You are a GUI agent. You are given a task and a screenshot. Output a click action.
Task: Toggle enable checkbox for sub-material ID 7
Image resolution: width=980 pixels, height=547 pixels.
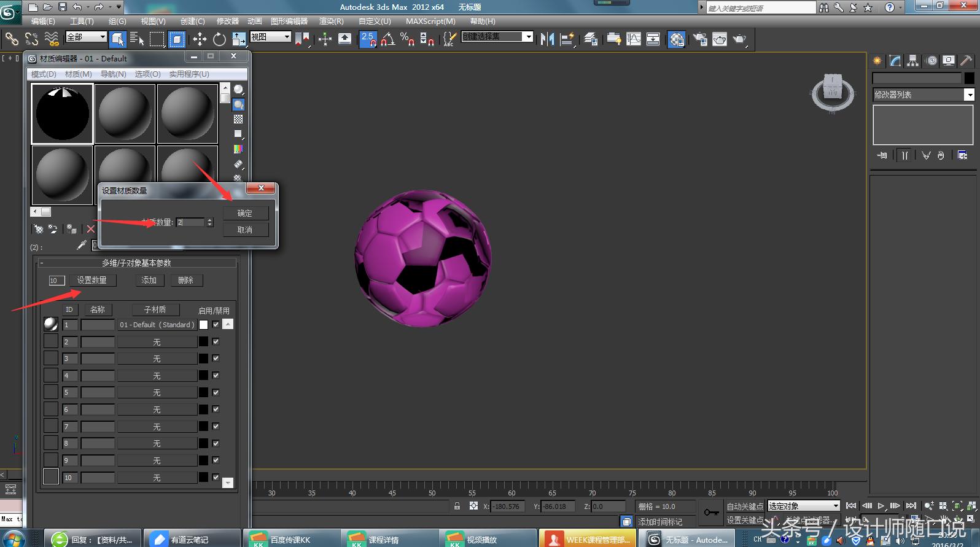[x=216, y=426]
